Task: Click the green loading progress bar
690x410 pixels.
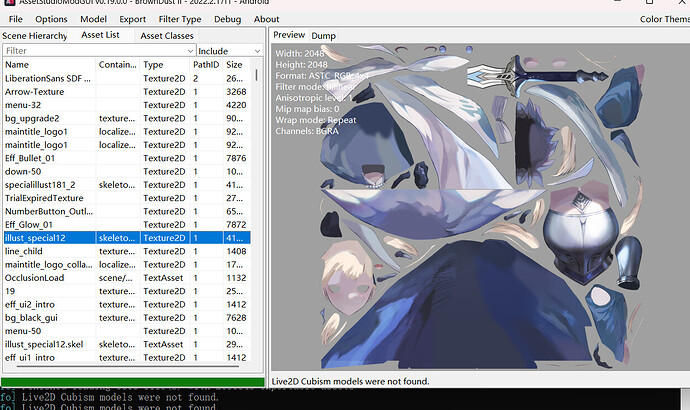Action: [x=132, y=382]
